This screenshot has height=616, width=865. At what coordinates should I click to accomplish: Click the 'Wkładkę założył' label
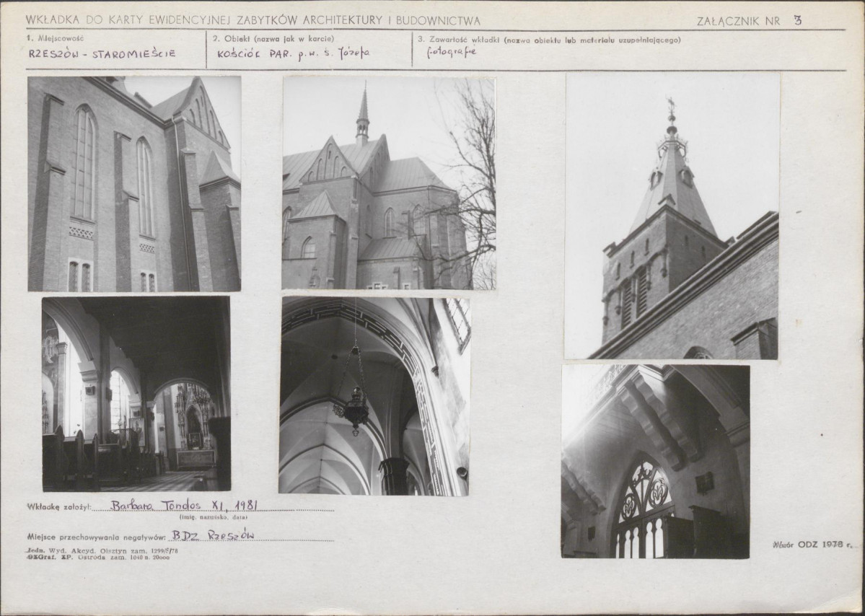pyautogui.click(x=58, y=507)
